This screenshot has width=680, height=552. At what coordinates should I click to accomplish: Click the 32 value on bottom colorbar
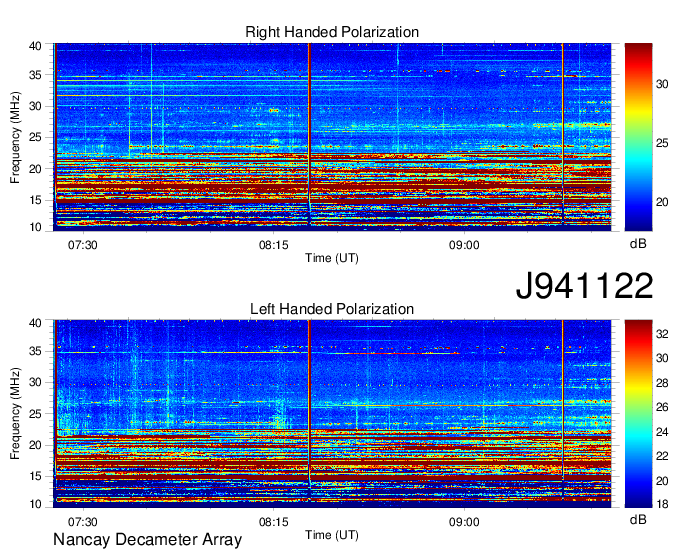click(662, 333)
